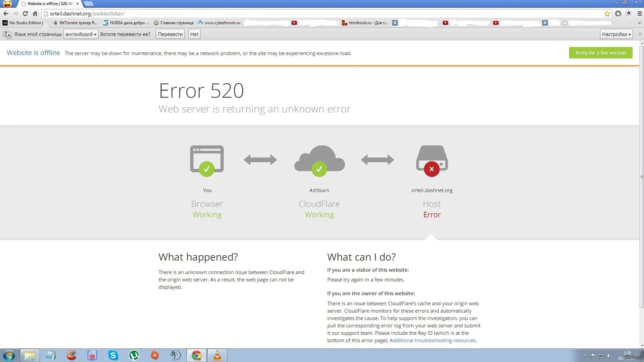Click the smiley icon at the window's top-left
644x362 pixels.
7,4
